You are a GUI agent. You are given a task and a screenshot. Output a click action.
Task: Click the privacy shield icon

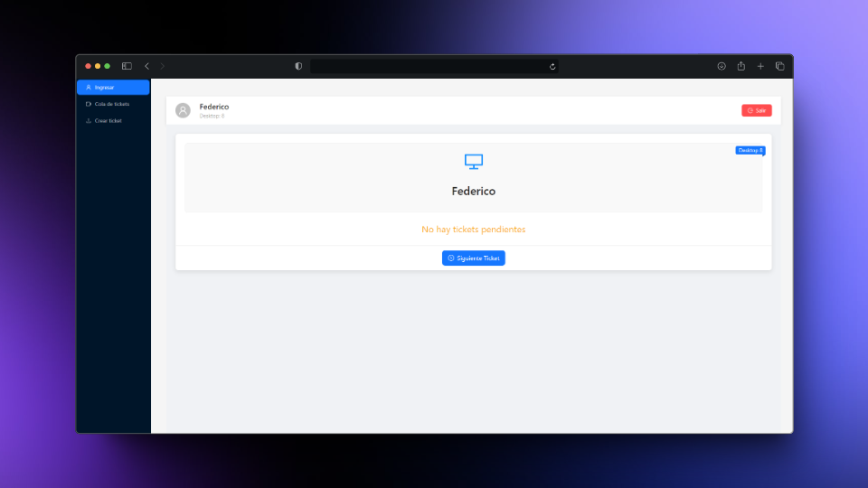pyautogui.click(x=298, y=66)
